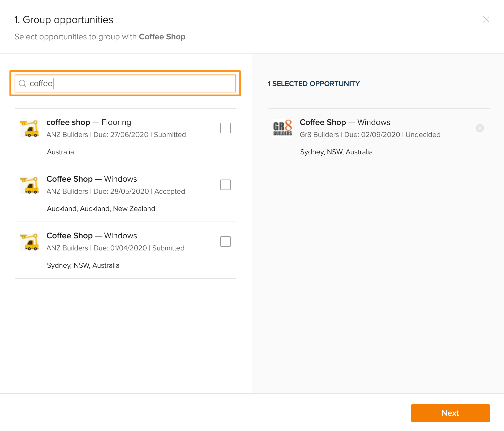Screen dimensions: 504x431
Task: Check the Coffee Shop Windows Auckland checkbox
Action: [226, 185]
